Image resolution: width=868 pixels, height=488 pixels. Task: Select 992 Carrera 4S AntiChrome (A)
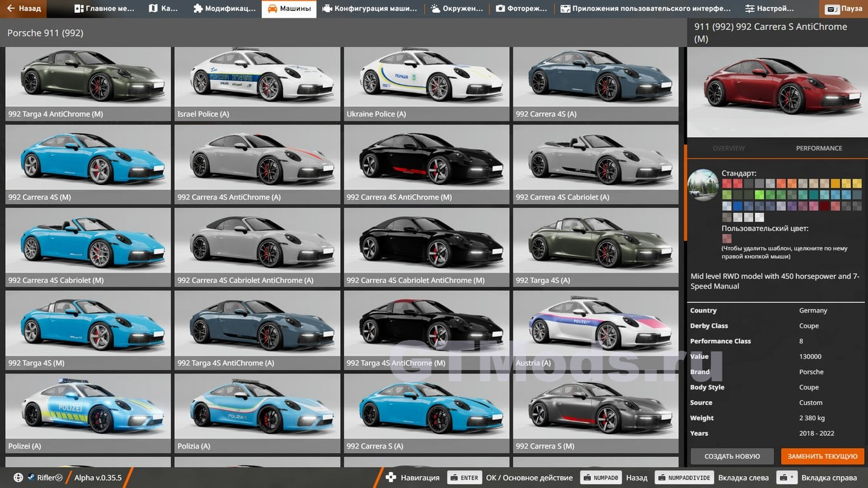tap(257, 164)
